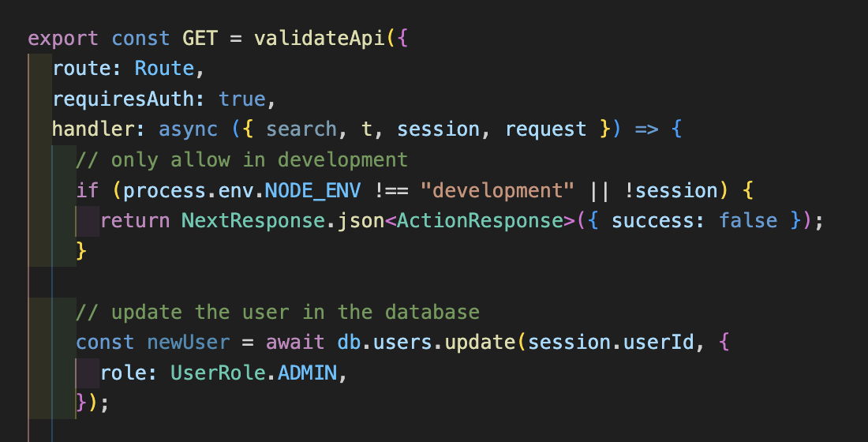Click the "update the user in the database" comment
Image resolution: width=868 pixels, height=442 pixels.
[278, 312]
